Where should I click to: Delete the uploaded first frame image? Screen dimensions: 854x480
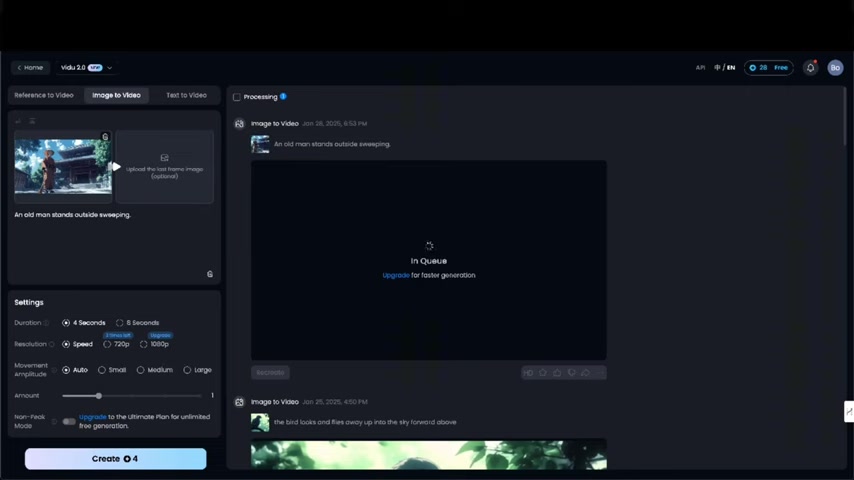(x=105, y=137)
